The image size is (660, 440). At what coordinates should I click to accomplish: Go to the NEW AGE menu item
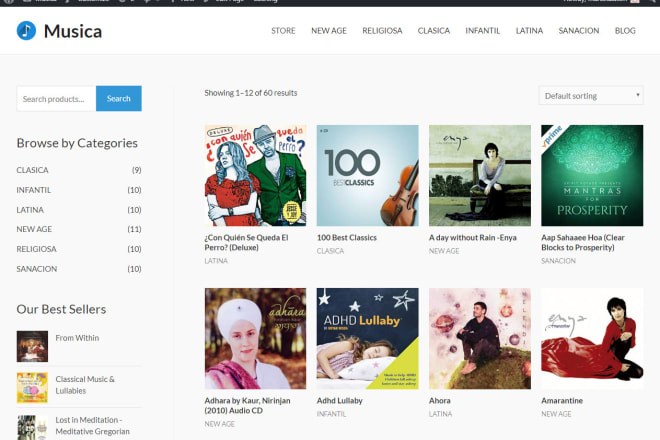pyautogui.click(x=329, y=31)
